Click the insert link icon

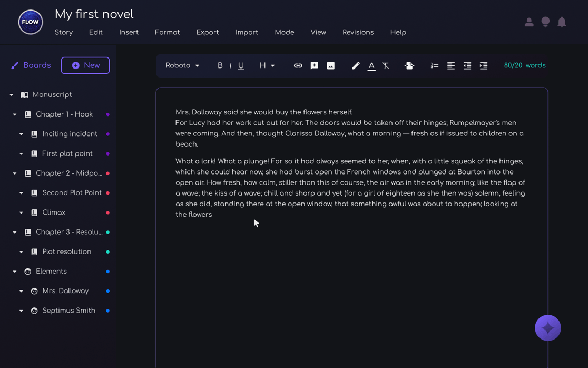298,66
